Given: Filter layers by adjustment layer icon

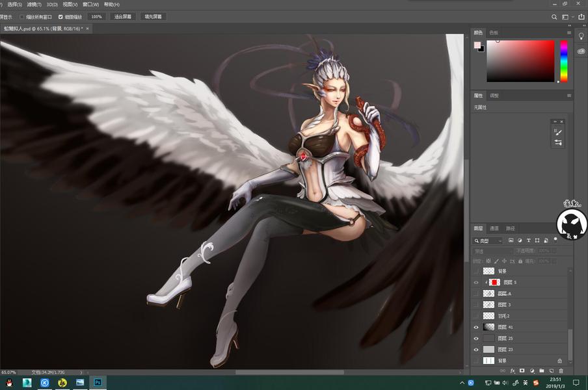Looking at the screenshot, I should (x=519, y=240).
